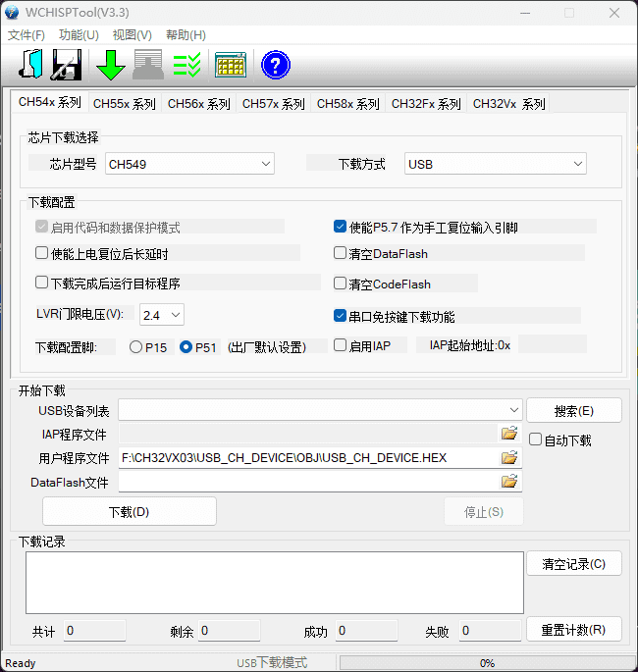Click the 清空记录(C) button

(574, 563)
